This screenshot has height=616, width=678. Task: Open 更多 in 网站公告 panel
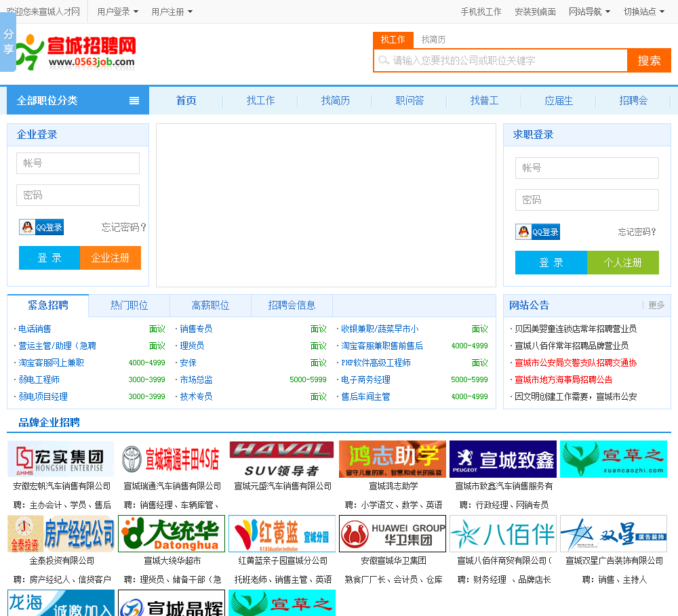(x=656, y=305)
